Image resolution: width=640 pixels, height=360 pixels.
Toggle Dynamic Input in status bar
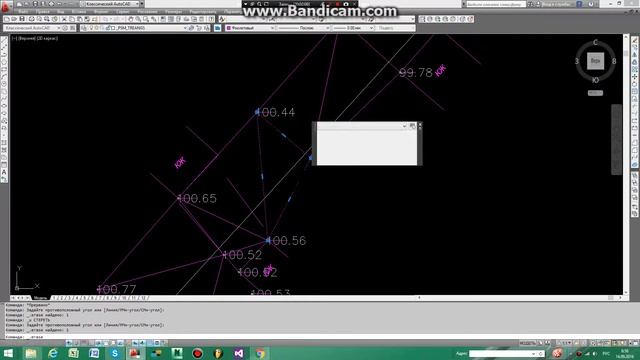pos(135,343)
